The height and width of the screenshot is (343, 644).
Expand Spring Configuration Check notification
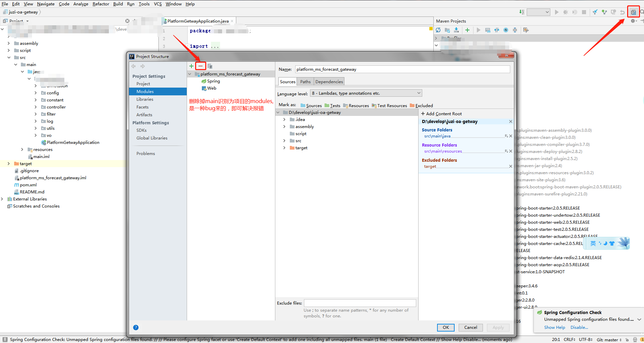pyautogui.click(x=639, y=319)
